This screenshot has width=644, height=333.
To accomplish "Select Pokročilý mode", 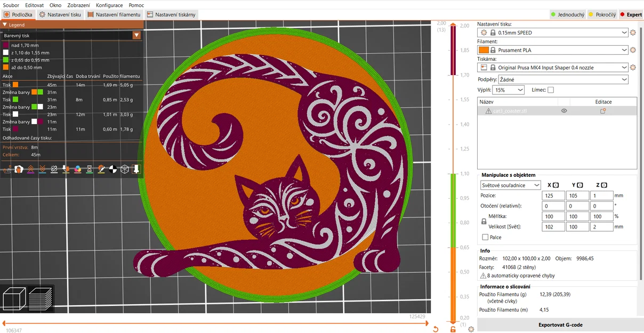I will click(602, 14).
